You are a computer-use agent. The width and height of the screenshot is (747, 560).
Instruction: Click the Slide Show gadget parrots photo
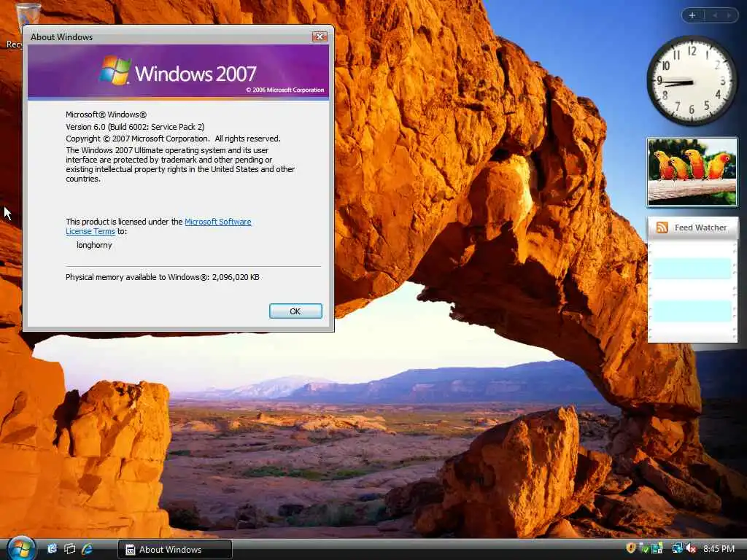click(x=692, y=172)
